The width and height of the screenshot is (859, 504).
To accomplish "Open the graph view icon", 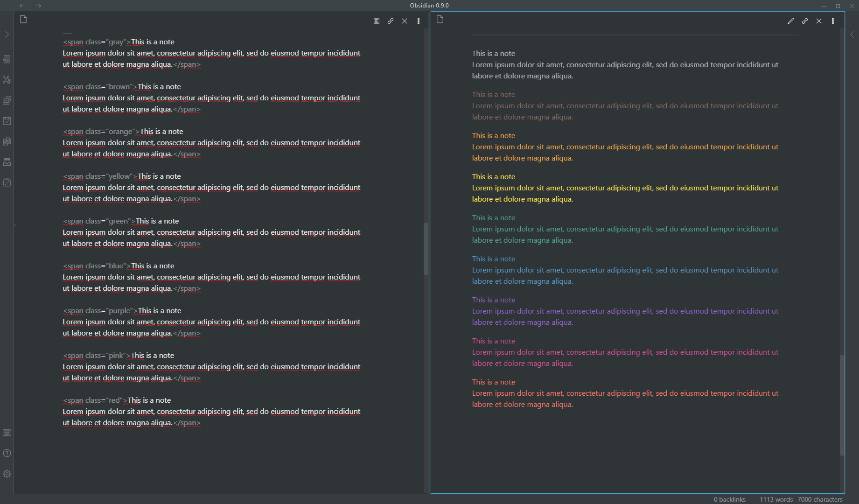I will (7, 80).
